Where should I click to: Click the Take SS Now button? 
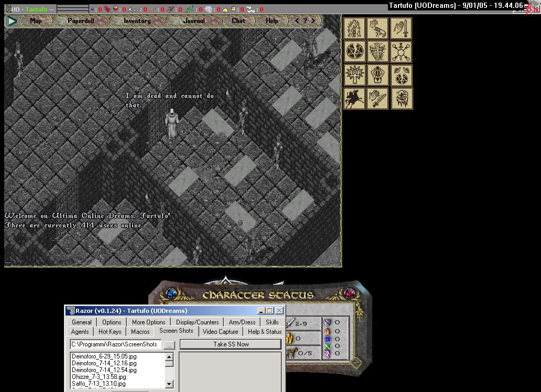coord(231,344)
